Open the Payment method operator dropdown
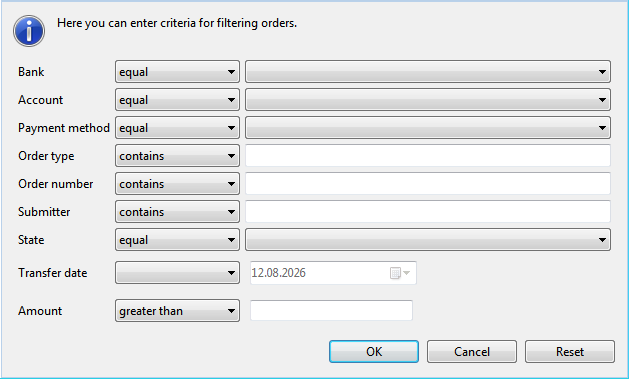The width and height of the screenshot is (629, 379). coord(177,128)
